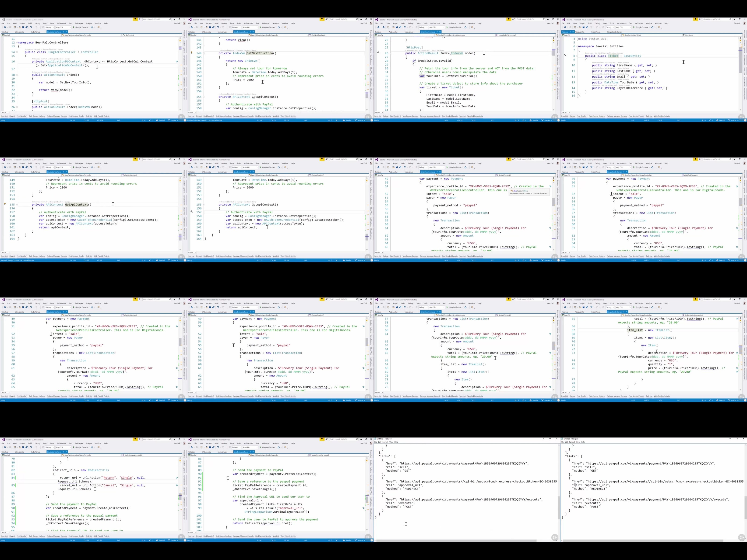Click Save icon in the redirect_urls window

(x=23, y=447)
